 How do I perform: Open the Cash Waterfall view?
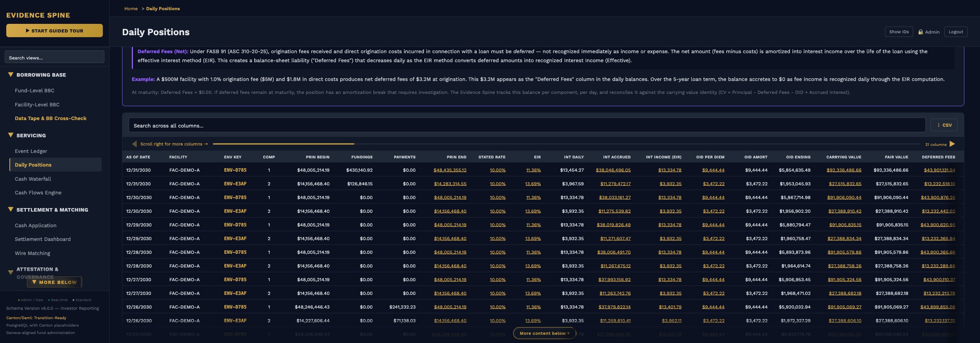(33, 179)
